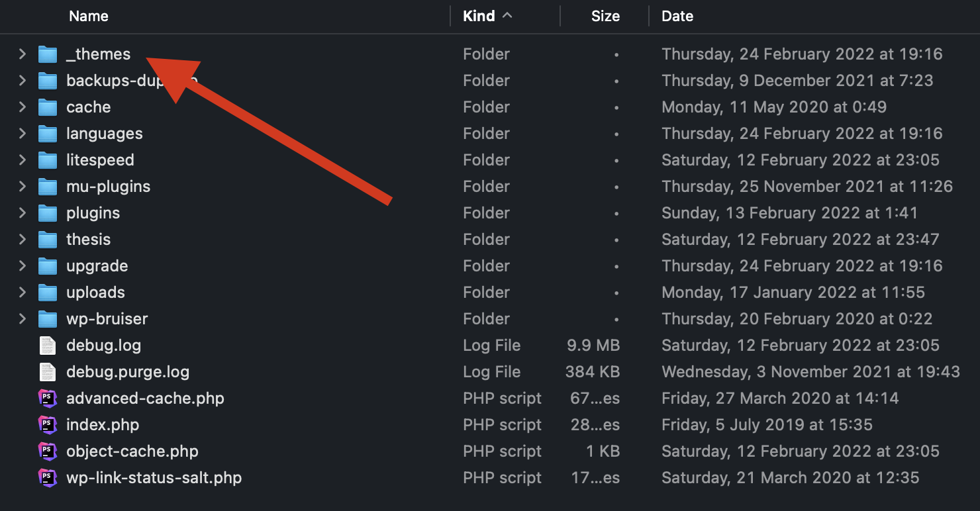980x511 pixels.
Task: Select the object-cache.php file icon
Action: coord(48,451)
